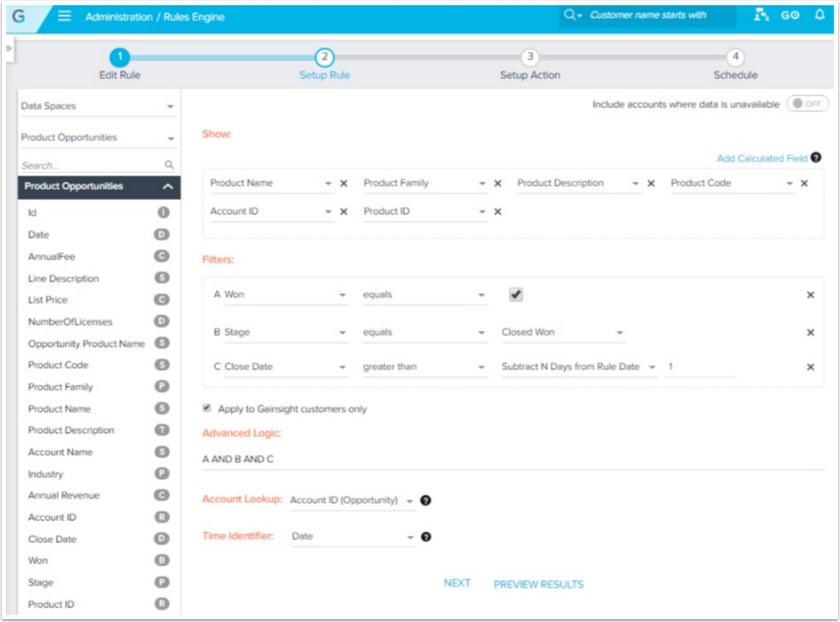This screenshot has height=622, width=840.
Task: Click the Add Calculated Field link
Action: point(761,158)
